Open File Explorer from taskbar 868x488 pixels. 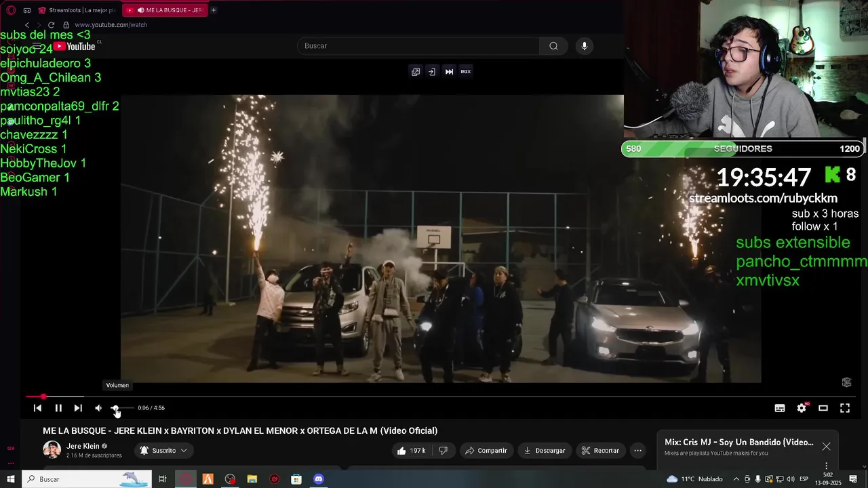252,479
